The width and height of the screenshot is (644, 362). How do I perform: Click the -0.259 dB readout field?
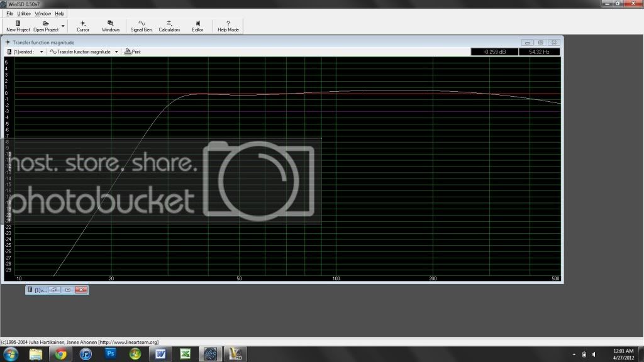tap(494, 52)
